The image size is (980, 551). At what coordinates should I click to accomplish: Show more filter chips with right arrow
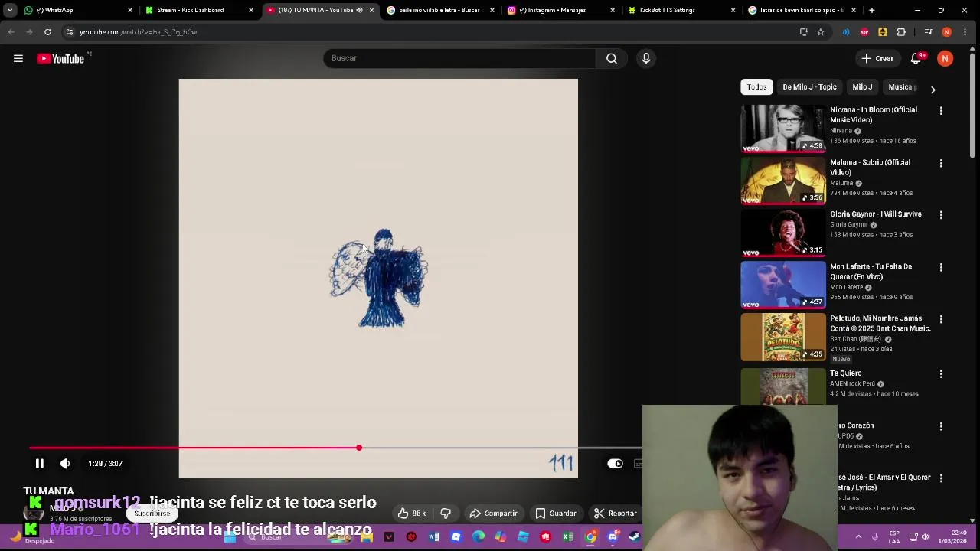tap(933, 90)
